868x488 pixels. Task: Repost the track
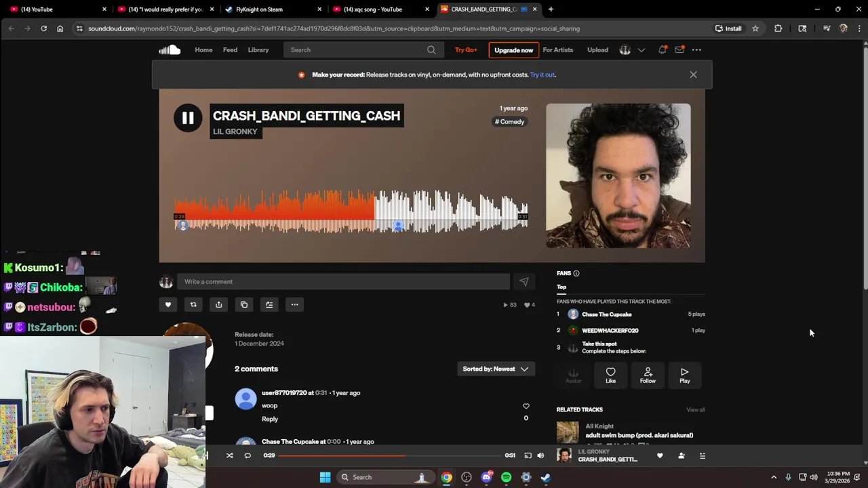coord(193,304)
